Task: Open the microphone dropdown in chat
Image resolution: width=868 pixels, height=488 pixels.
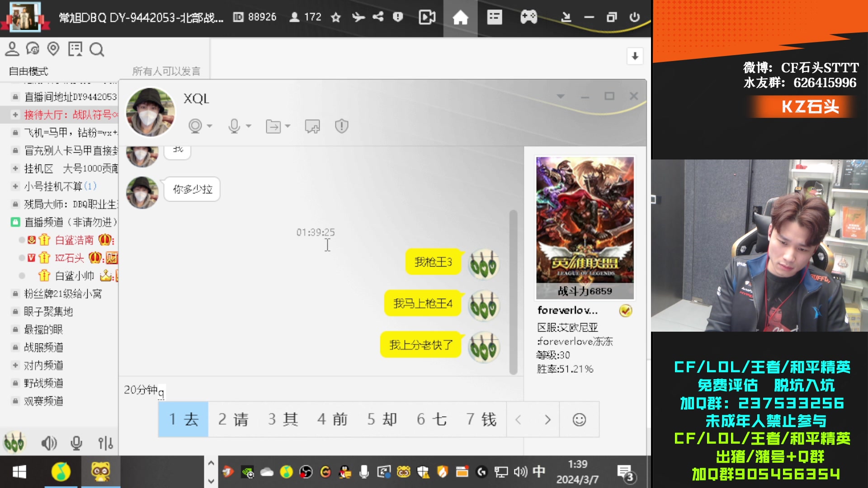Action: (x=249, y=126)
